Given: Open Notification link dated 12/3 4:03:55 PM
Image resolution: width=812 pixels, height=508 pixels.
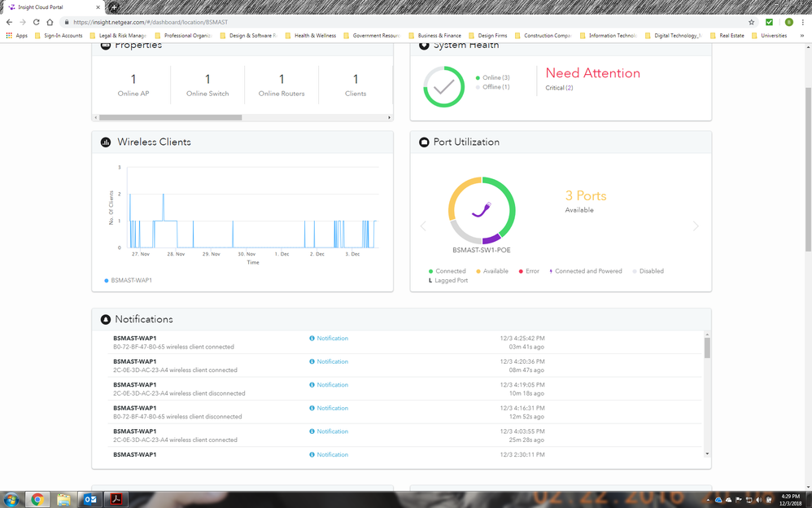Looking at the screenshot, I should tap(333, 431).
